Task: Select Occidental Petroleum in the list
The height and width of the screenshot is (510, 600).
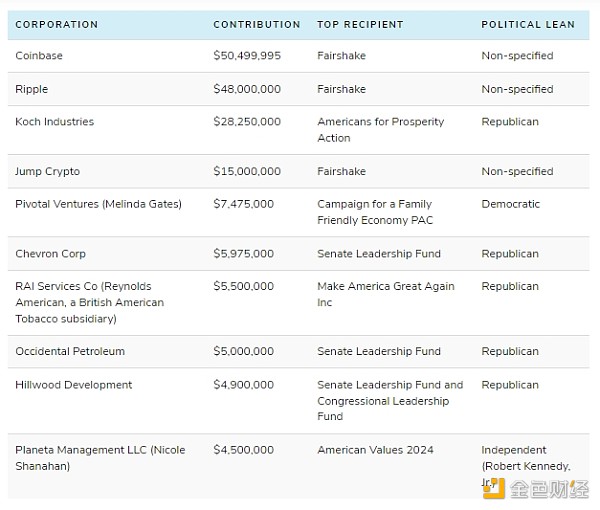Action: click(x=70, y=351)
